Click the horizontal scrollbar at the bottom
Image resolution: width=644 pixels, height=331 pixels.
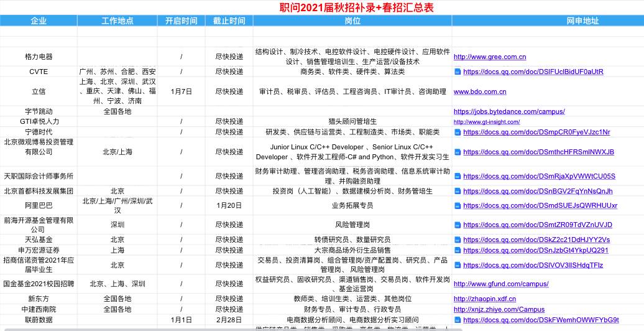point(232,329)
